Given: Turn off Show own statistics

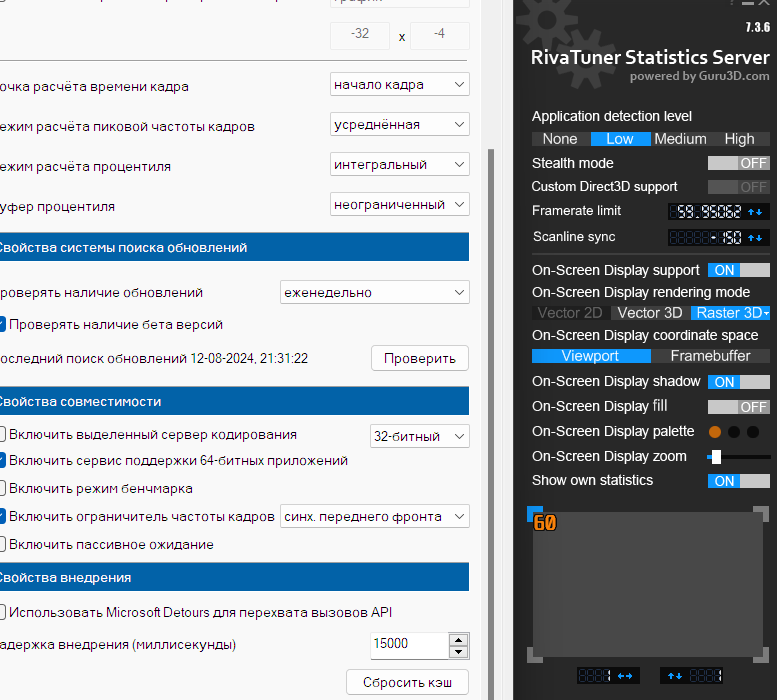Looking at the screenshot, I should [x=739, y=481].
